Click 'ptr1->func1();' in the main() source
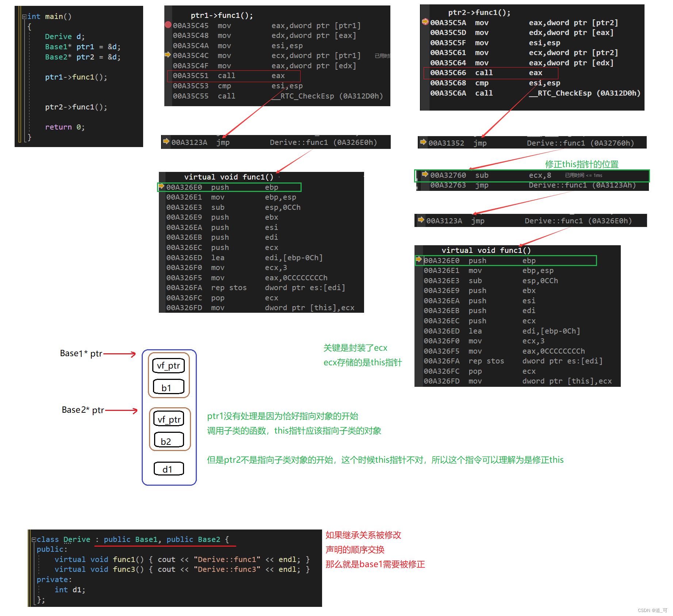Viewport: 673px width, 616px height. 76,77
